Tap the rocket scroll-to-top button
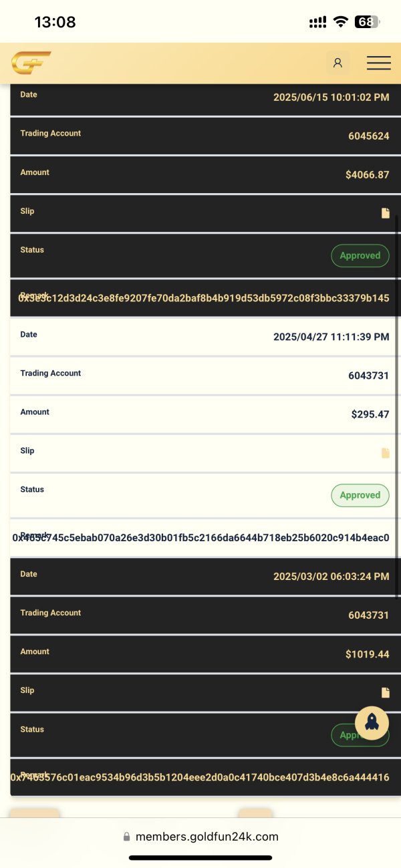Screen dimensions: 401x868 pos(372,722)
